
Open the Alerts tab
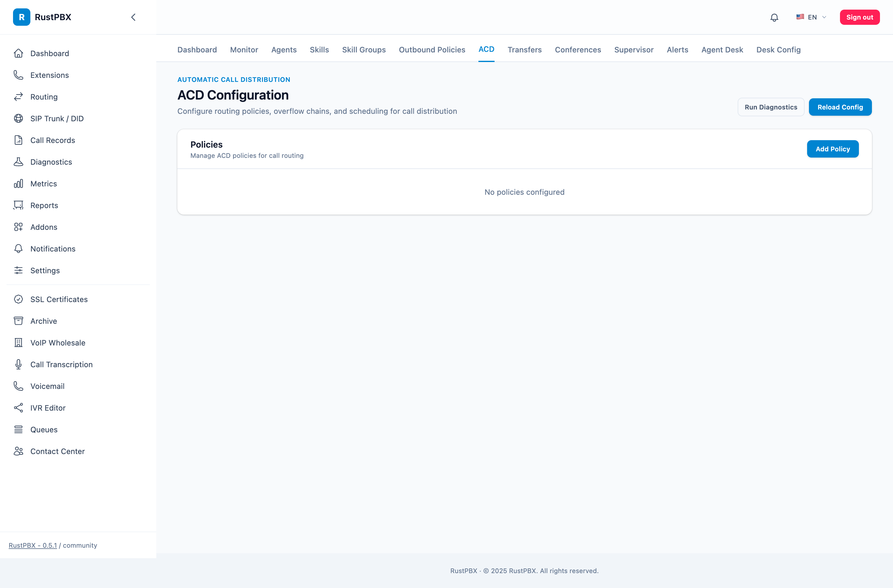(x=677, y=50)
